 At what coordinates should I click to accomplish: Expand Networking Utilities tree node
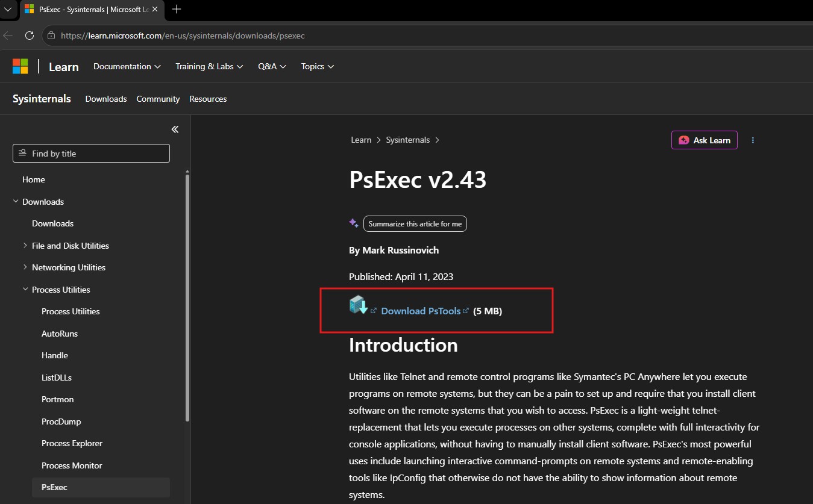25,267
